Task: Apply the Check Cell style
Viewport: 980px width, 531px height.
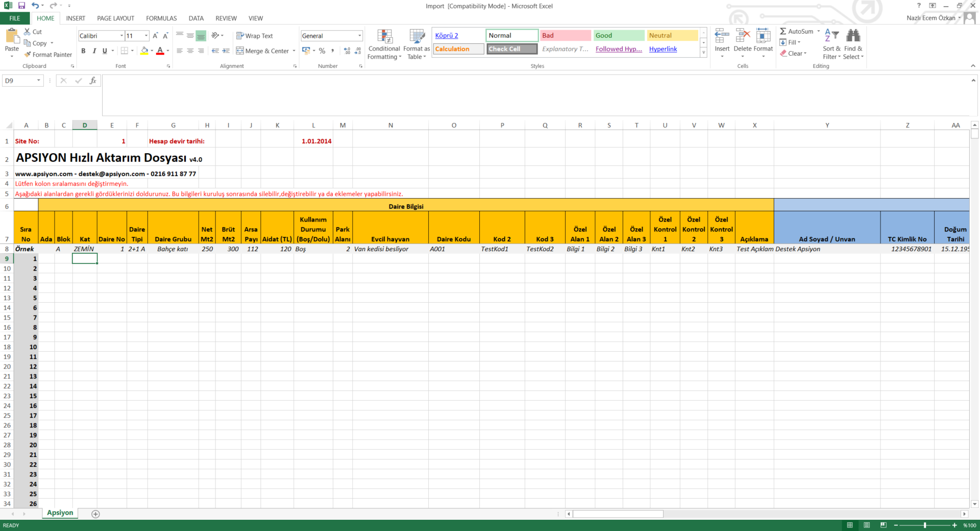Action: pos(512,49)
